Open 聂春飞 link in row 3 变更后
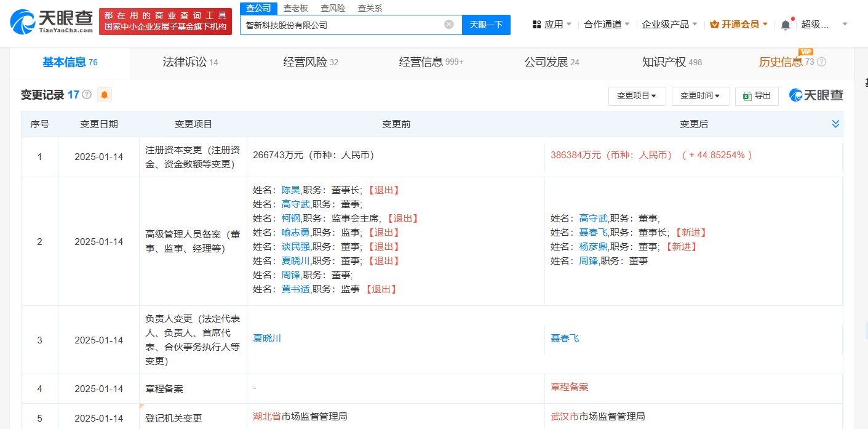Viewport: 868px width, 429px height. pyautogui.click(x=565, y=339)
